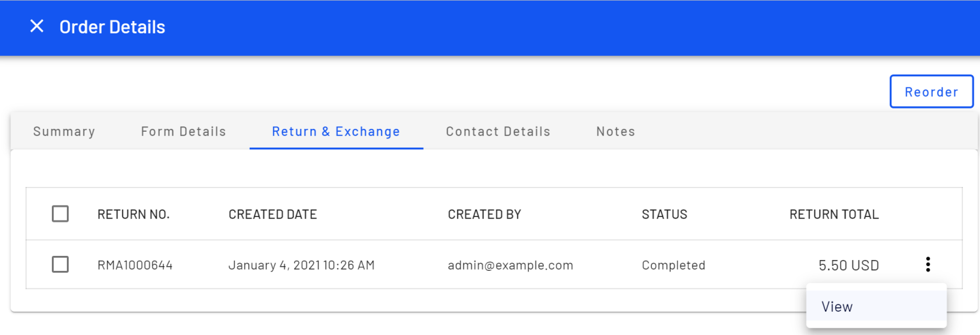Click the Status column header

(x=664, y=214)
